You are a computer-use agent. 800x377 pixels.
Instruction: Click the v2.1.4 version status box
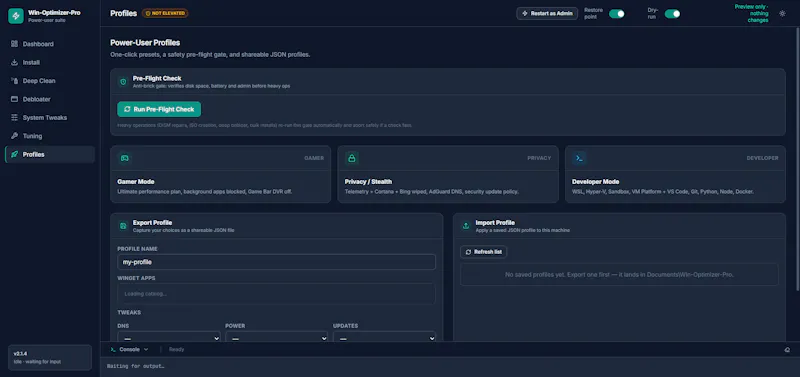coord(50,357)
